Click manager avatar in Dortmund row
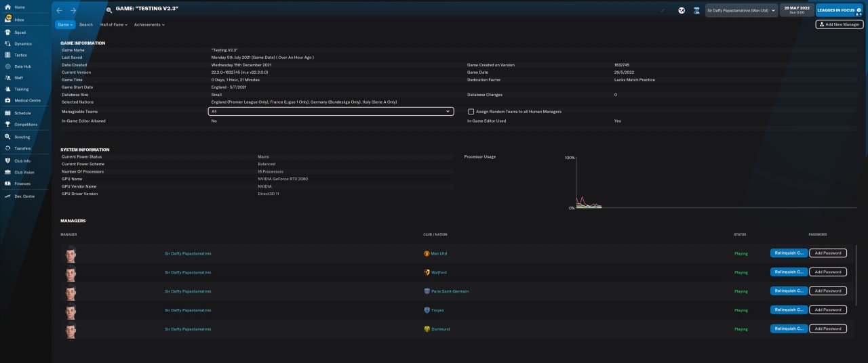 point(70,329)
